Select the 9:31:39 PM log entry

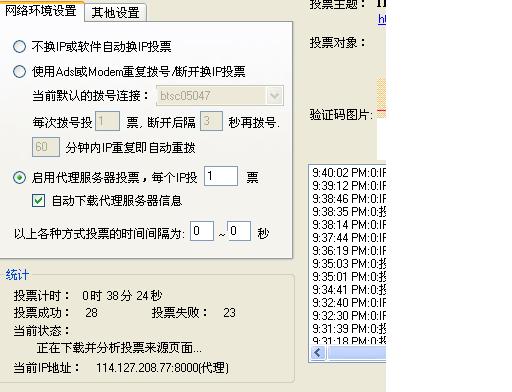tap(349, 329)
